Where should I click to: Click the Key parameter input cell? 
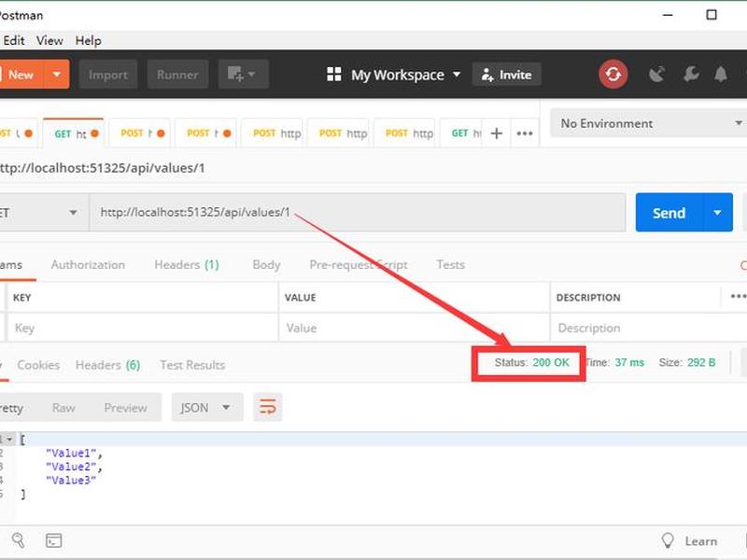pyautogui.click(x=143, y=328)
